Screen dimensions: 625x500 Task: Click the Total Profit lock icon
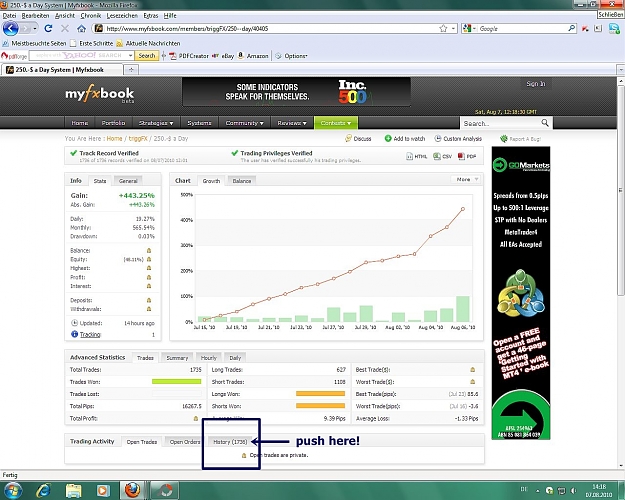(x=196, y=418)
